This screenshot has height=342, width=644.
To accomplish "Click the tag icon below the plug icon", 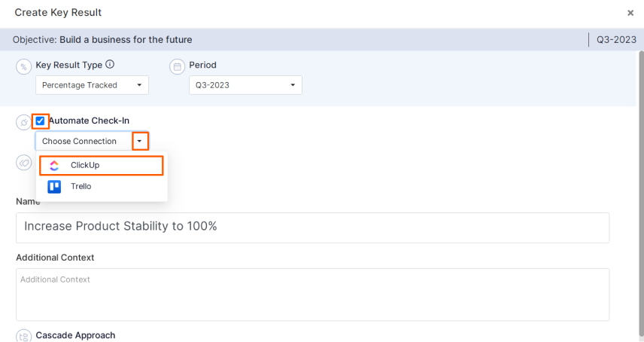I will (x=24, y=163).
